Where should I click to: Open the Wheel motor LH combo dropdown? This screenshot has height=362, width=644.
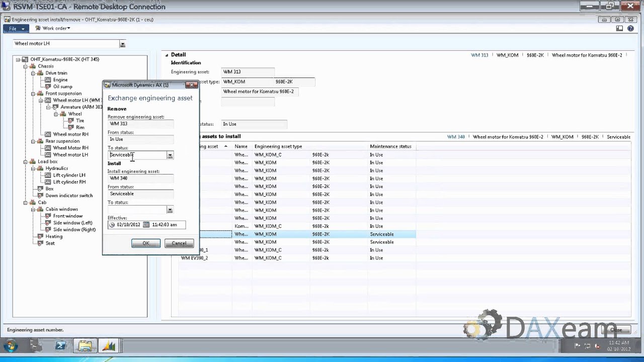tap(122, 44)
